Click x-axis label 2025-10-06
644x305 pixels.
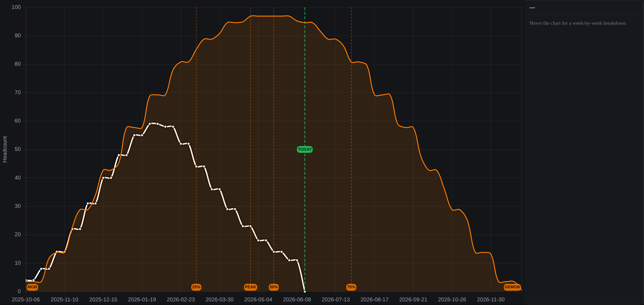point(26,300)
